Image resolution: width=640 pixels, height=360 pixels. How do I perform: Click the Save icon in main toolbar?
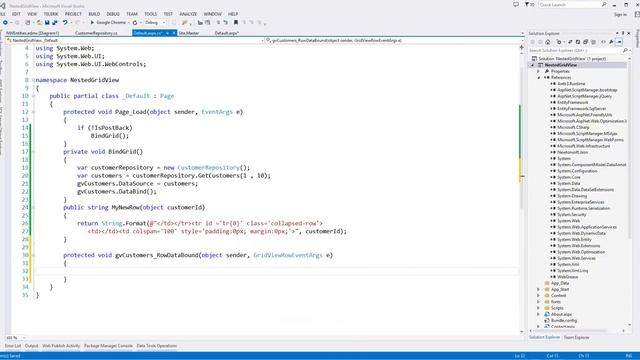pos(47,22)
